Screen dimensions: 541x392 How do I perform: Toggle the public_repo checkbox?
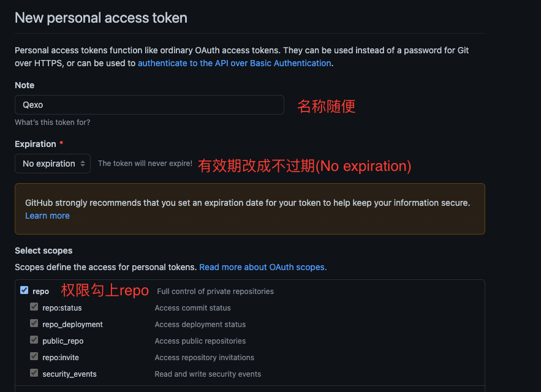pos(34,340)
